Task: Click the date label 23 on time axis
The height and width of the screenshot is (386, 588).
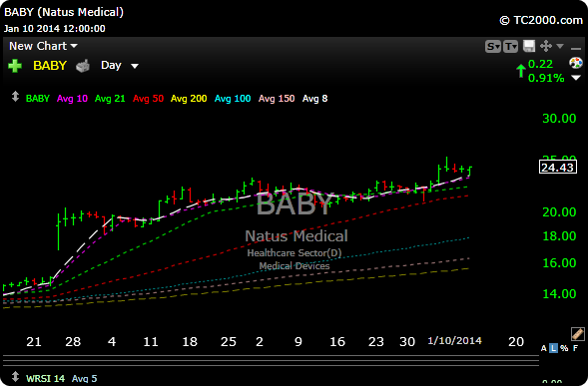Action: click(x=375, y=342)
